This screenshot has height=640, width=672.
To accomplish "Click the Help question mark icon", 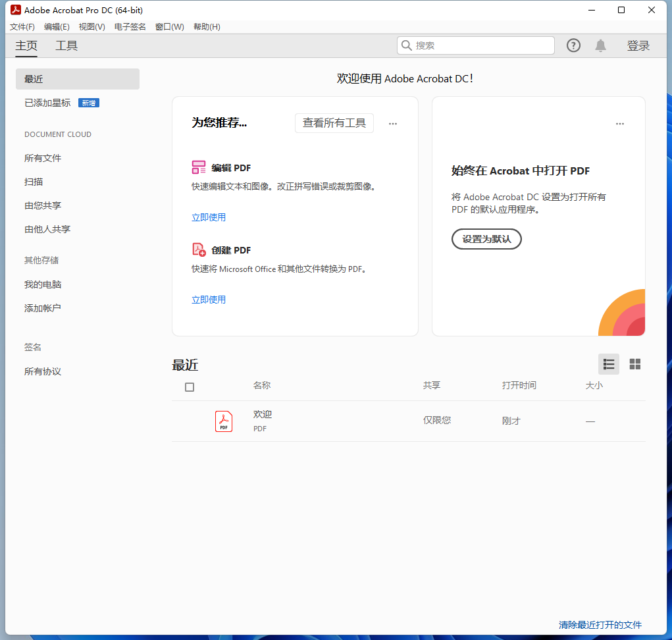I will point(573,45).
